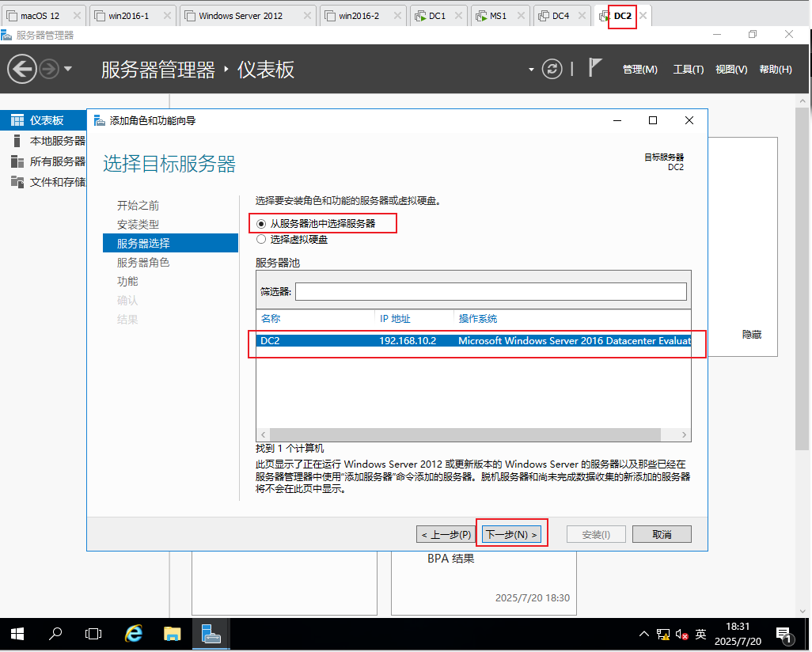Screen dimensions: 812x652
Task: Click 下一步(N) next button
Action: tap(511, 534)
